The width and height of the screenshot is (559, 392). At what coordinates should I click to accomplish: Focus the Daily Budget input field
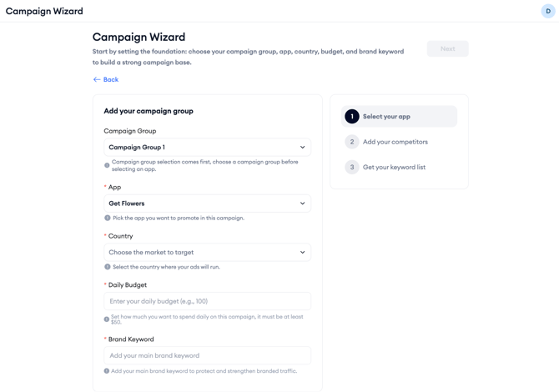click(x=207, y=301)
